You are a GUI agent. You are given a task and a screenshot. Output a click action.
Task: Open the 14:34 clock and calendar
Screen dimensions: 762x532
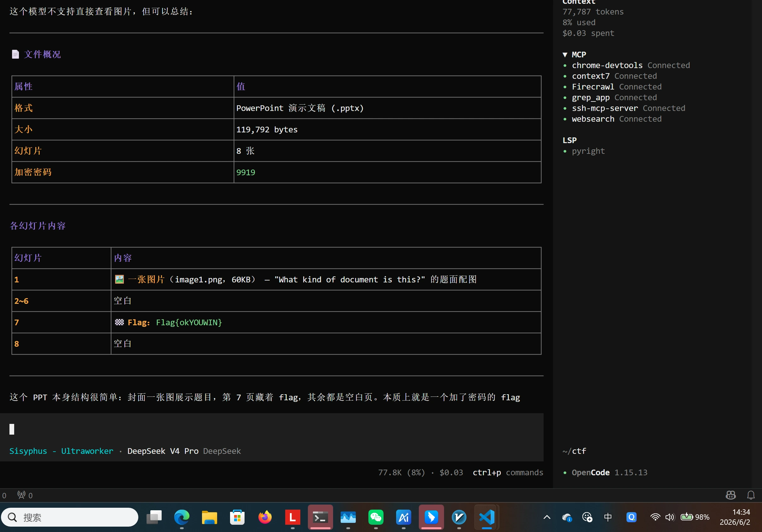click(735, 517)
